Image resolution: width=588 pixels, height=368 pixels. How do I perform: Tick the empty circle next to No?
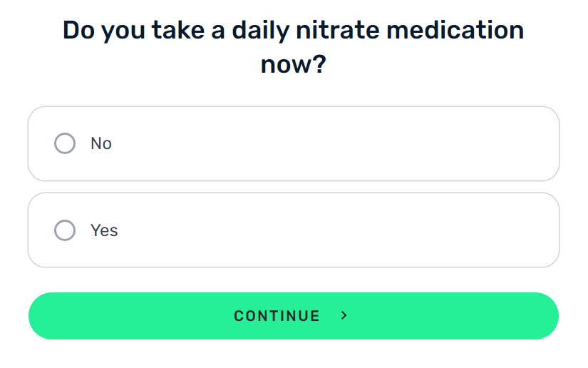tap(65, 143)
